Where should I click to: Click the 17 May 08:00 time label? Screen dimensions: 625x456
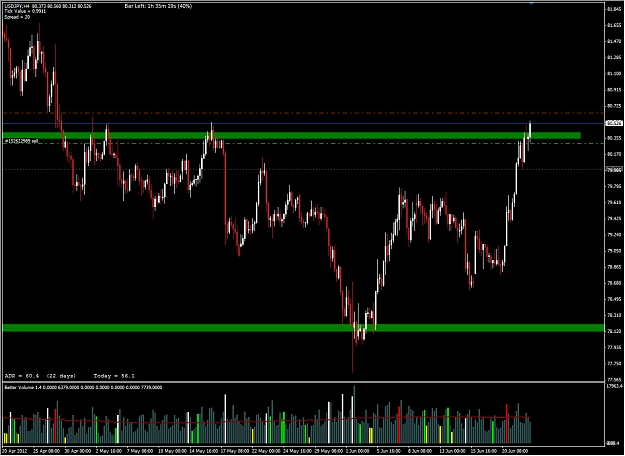click(x=234, y=451)
